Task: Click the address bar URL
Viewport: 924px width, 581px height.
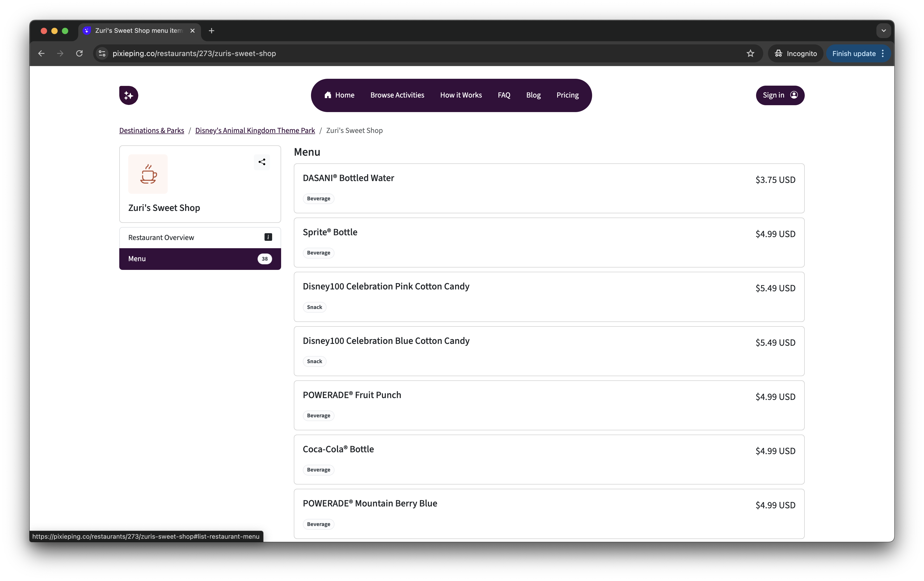Action: (194, 53)
